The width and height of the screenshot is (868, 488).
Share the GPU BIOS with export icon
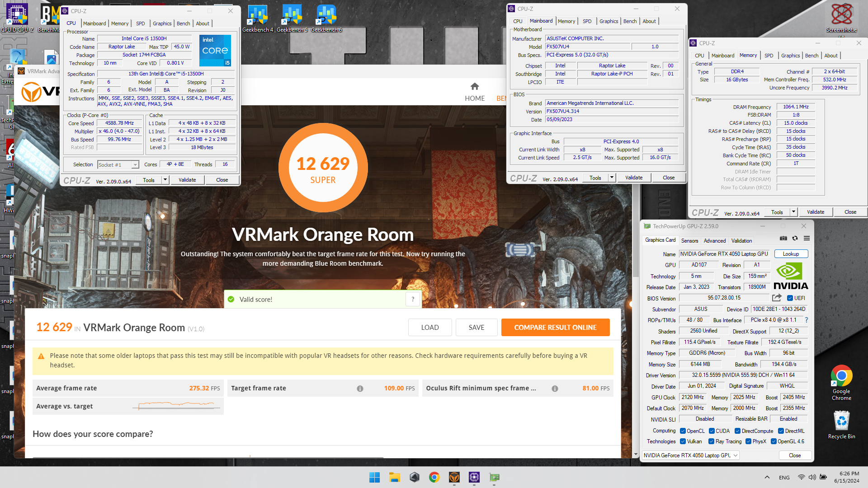pos(777,298)
